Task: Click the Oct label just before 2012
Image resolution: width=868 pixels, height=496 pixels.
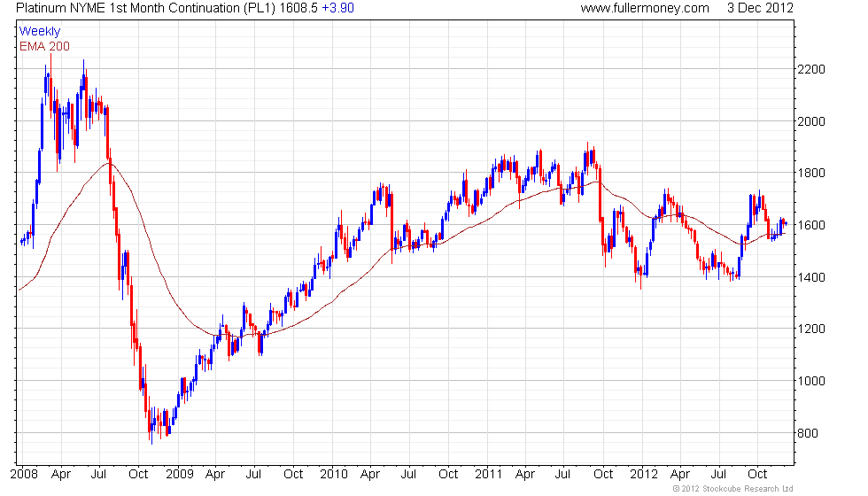Action: (x=603, y=474)
